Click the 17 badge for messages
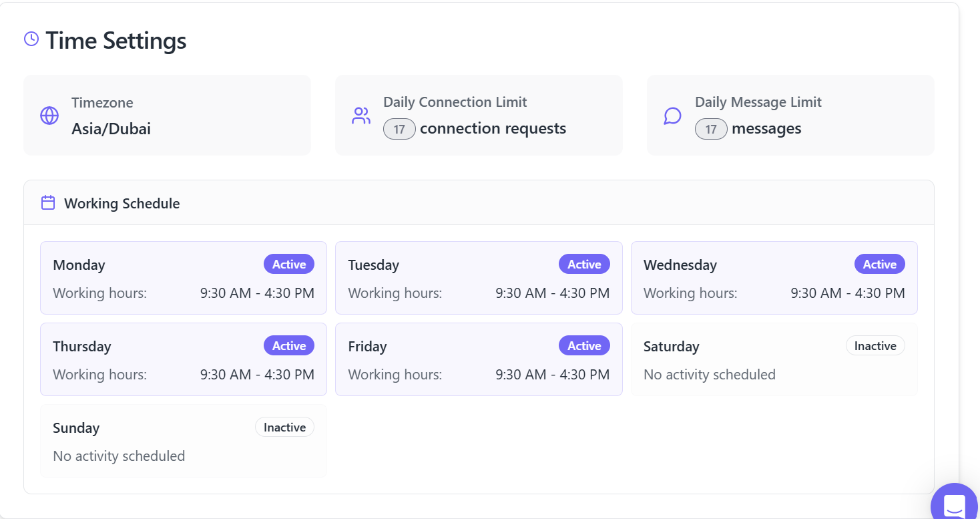The height and width of the screenshot is (519, 980). 711,129
